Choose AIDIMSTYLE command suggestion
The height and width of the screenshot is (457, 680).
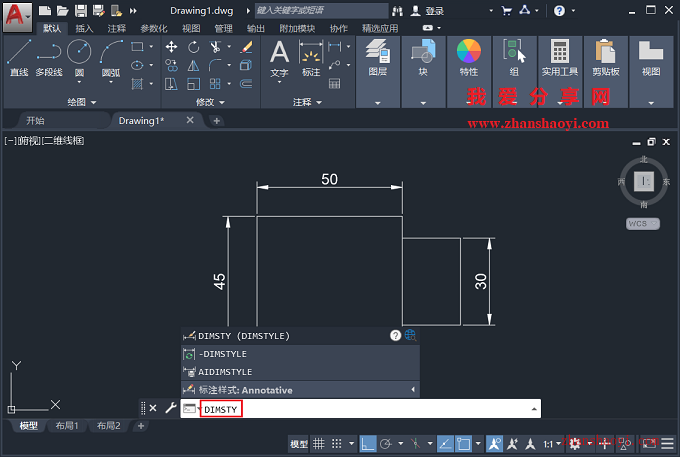tap(300, 372)
